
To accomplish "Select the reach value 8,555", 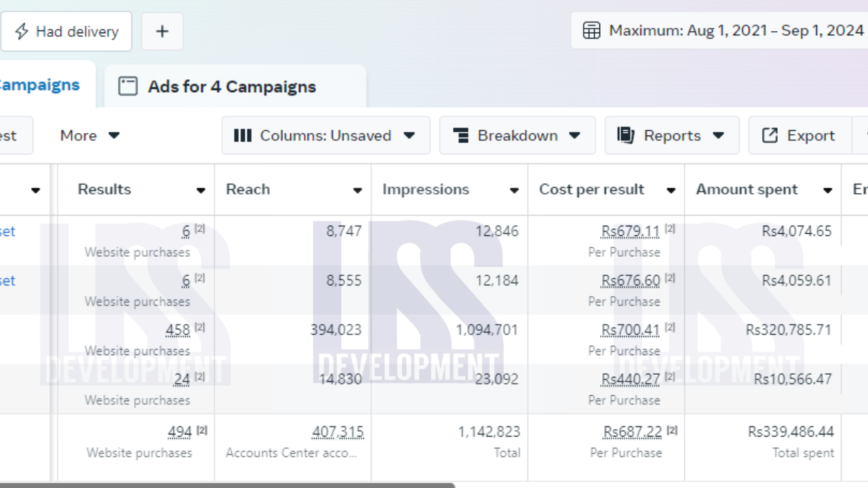I will 344,281.
